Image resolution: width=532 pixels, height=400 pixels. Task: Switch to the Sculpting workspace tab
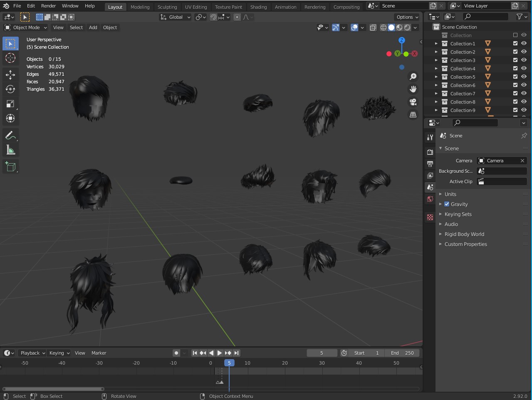click(167, 7)
